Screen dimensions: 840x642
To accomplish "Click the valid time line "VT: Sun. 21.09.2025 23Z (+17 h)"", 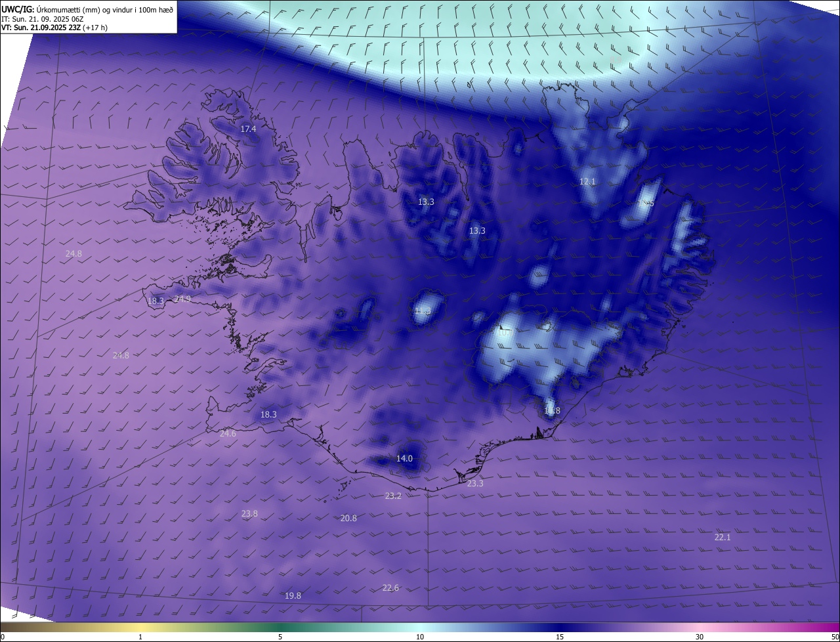I will click(x=54, y=28).
